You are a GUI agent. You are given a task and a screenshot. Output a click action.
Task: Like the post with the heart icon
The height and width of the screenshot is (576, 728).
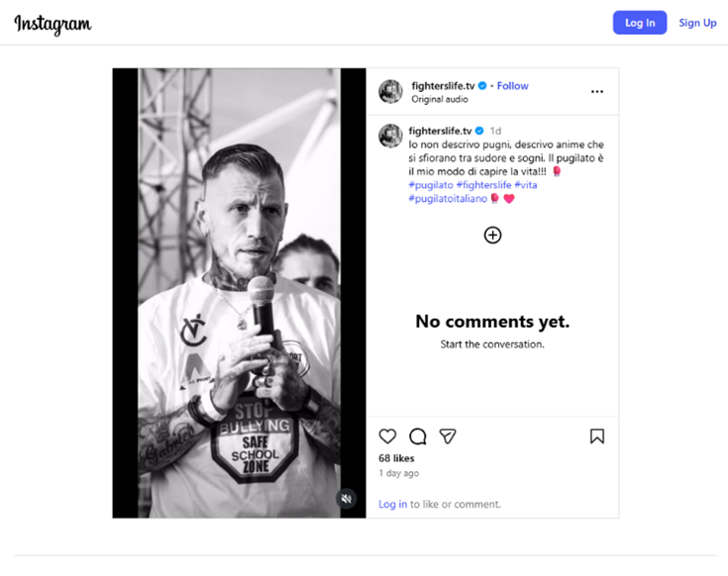pos(387,436)
